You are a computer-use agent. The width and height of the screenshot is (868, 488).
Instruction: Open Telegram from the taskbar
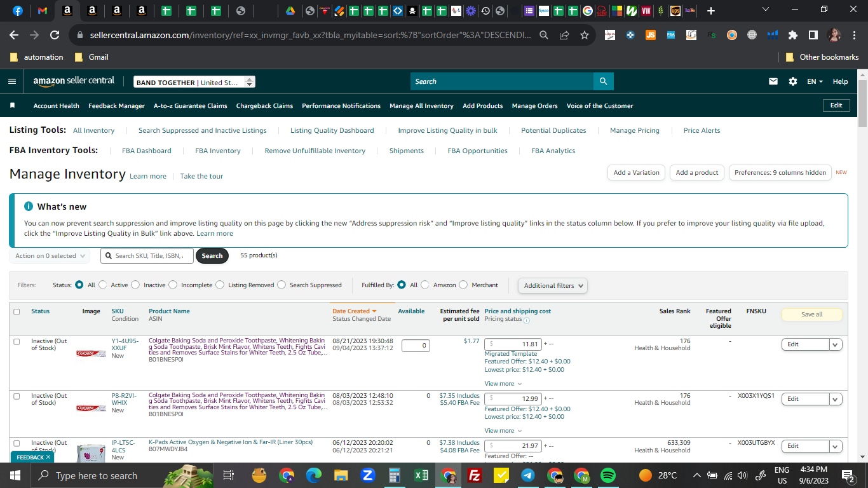[528, 475]
